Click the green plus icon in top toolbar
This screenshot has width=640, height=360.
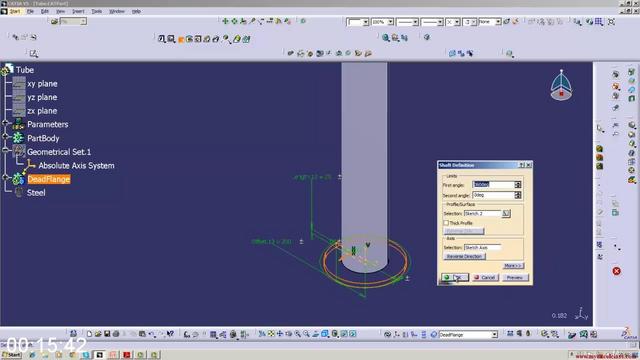coord(225,21)
